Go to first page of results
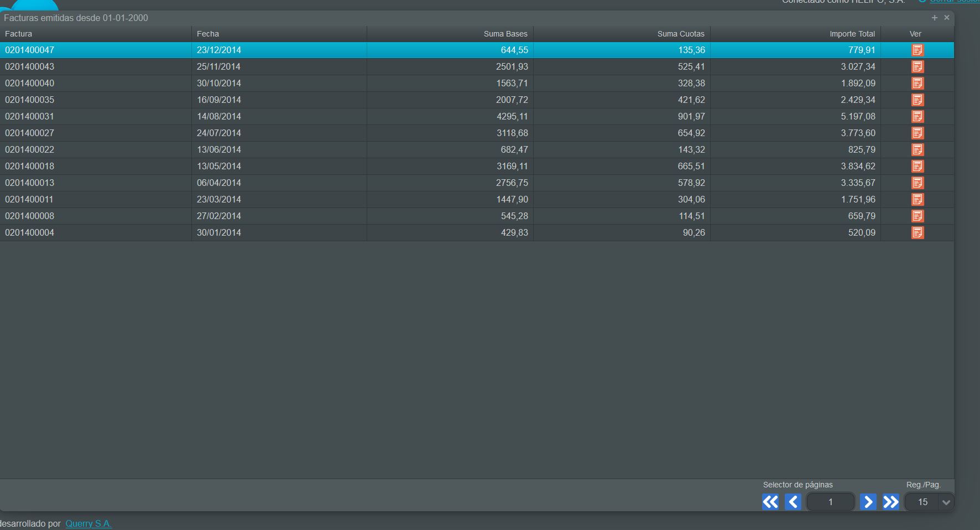 coord(770,502)
